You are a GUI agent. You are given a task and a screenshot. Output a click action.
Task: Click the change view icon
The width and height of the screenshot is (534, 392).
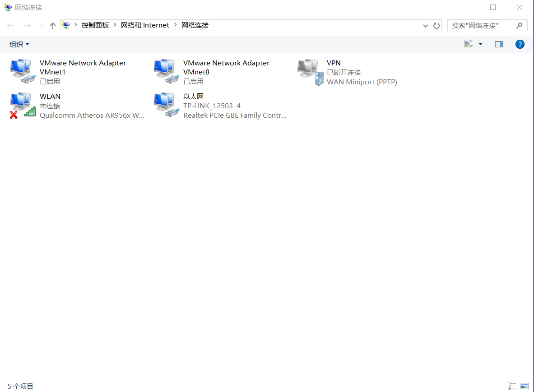pyautogui.click(x=469, y=44)
